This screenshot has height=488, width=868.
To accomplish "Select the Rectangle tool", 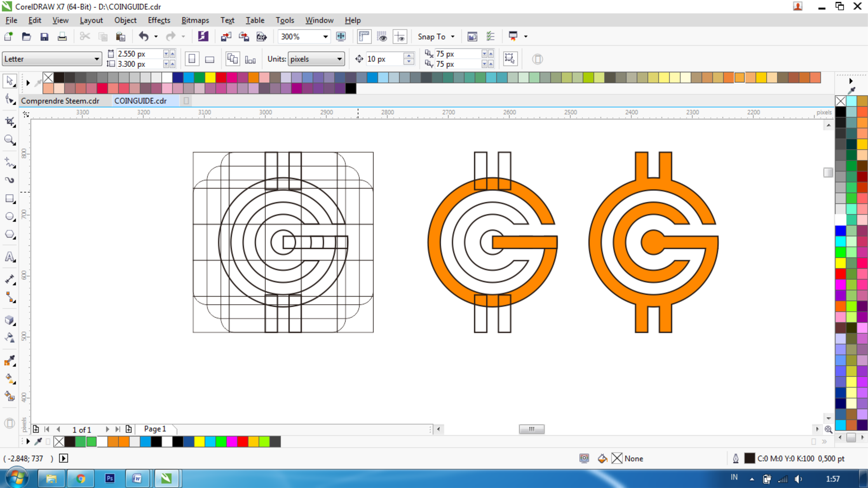I will tap(9, 199).
